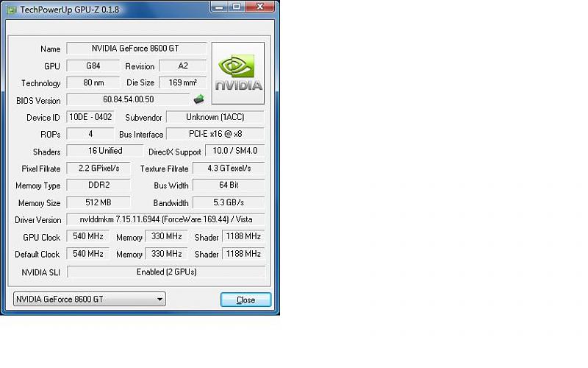
Task: Click the 'Memory Type' label
Action: (38, 186)
